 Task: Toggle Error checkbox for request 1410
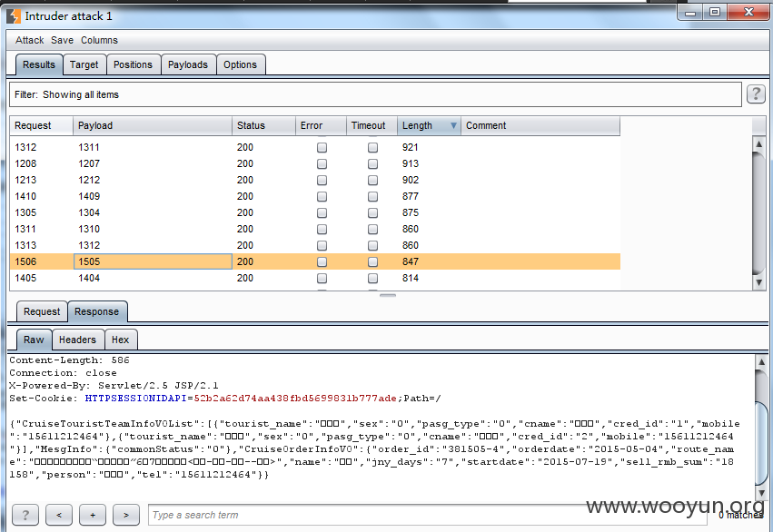[x=322, y=196]
